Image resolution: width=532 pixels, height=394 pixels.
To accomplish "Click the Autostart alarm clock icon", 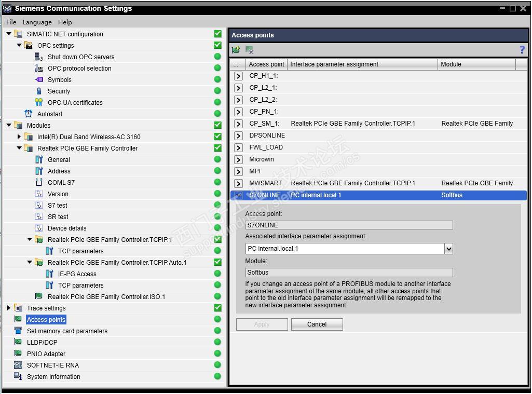I will 29,114.
